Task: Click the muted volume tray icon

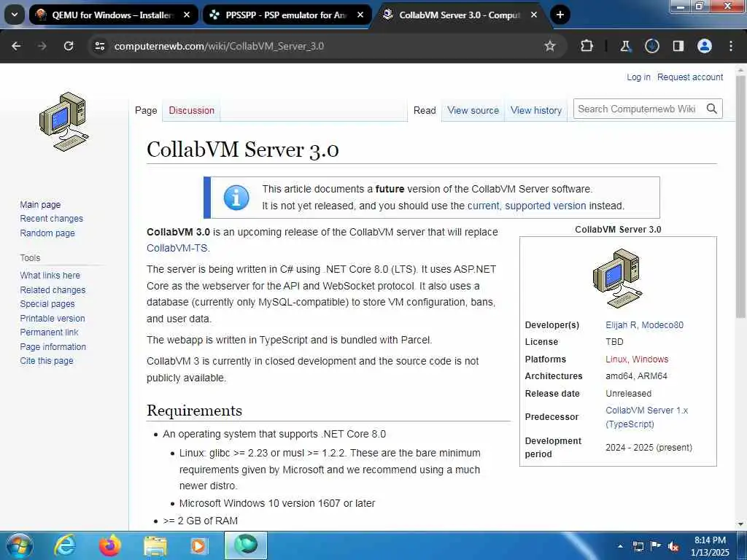Action: point(673,546)
